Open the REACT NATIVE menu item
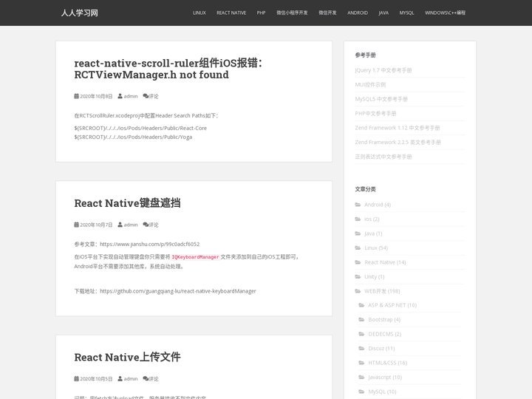This screenshot has width=532, height=399. (x=231, y=13)
